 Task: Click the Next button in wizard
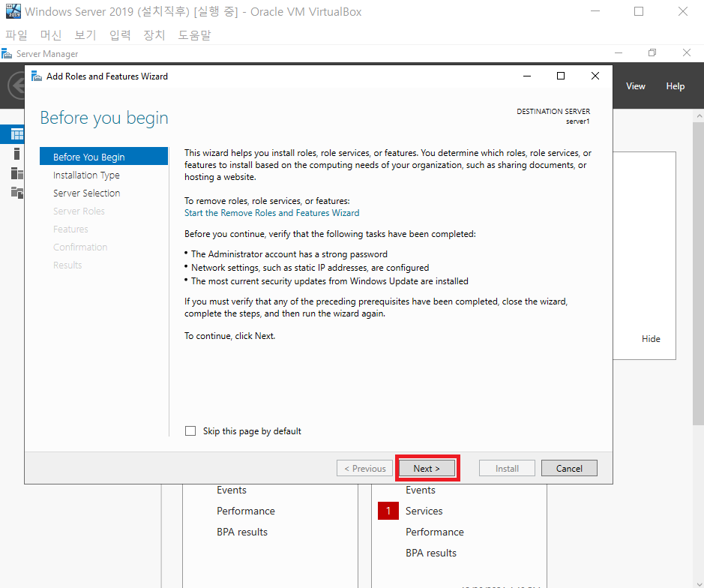point(427,468)
